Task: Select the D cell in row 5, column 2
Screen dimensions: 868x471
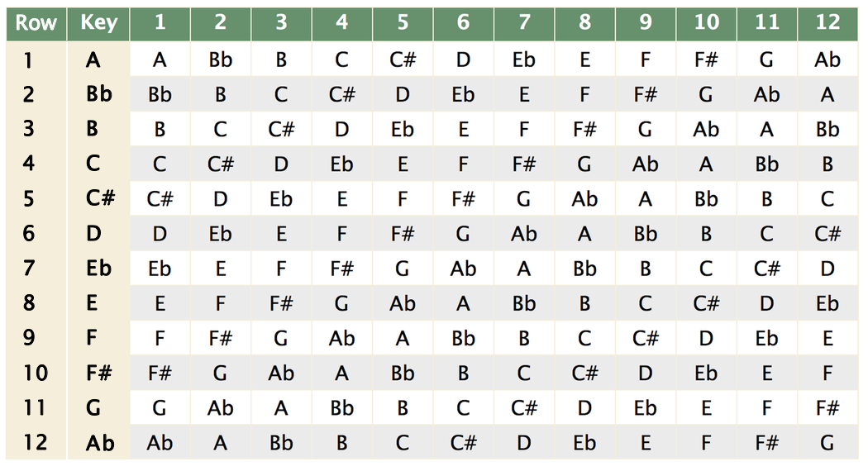Action: tap(220, 199)
